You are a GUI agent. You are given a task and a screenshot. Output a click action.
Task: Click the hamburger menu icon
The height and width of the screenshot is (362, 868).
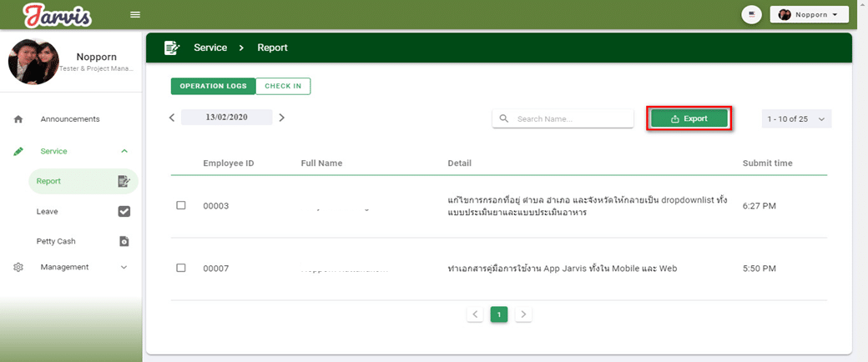coord(135,15)
